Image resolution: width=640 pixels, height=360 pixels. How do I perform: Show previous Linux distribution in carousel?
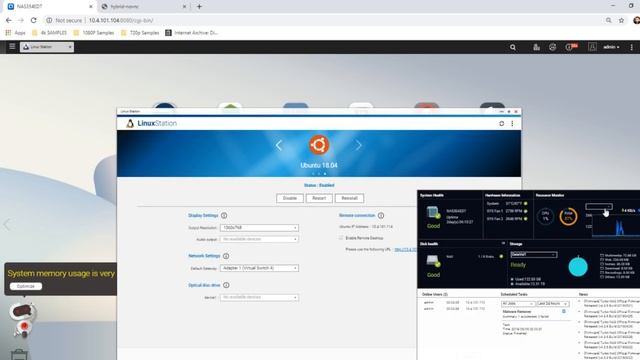279,145
